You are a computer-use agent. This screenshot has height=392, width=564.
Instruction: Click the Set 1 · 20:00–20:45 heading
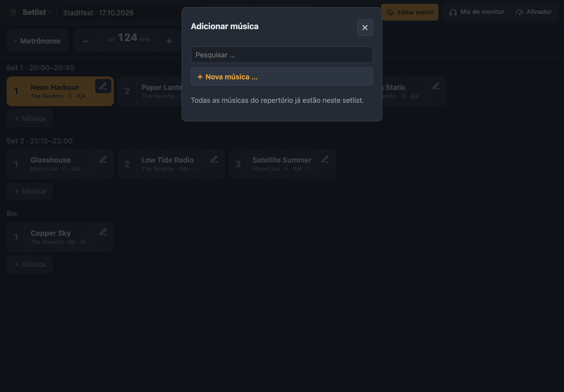[x=40, y=68]
